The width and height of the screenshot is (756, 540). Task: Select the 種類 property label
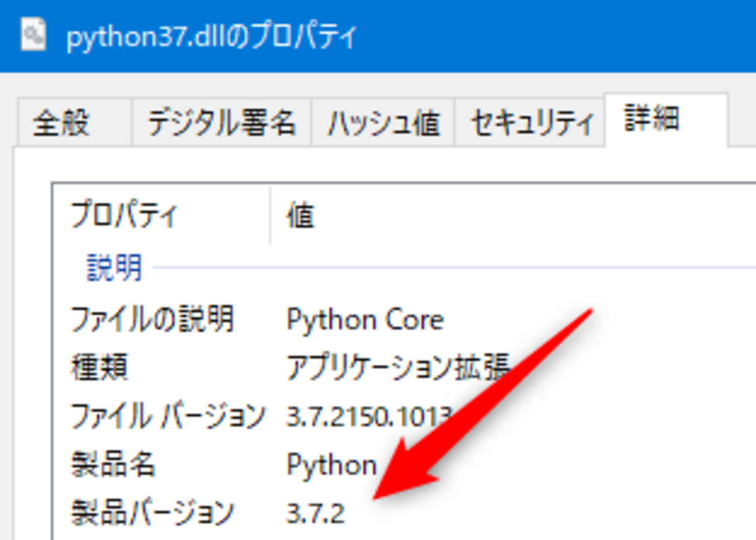99,367
